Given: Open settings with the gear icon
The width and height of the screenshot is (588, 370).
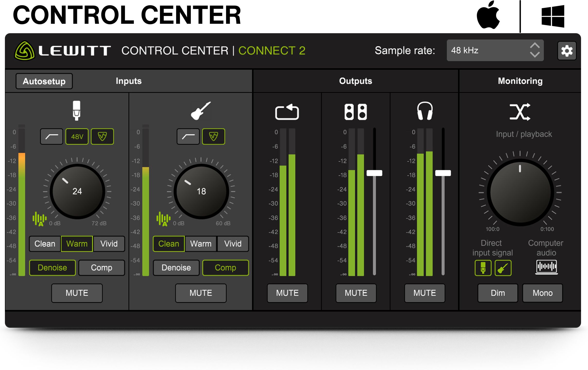Looking at the screenshot, I should coord(566,51).
